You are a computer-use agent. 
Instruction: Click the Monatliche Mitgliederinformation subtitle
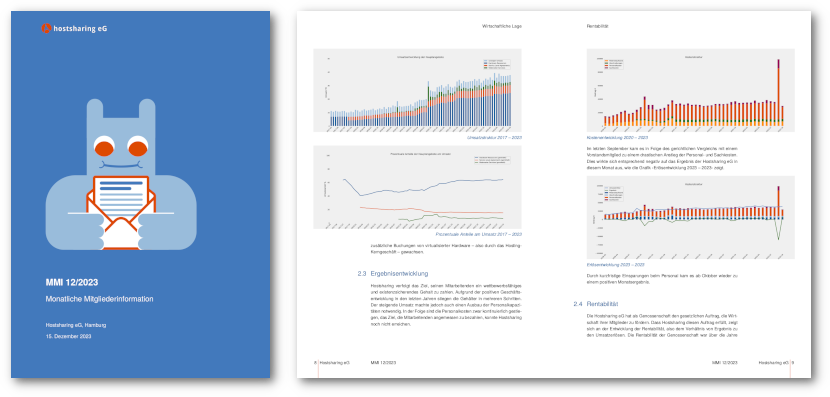tap(100, 299)
